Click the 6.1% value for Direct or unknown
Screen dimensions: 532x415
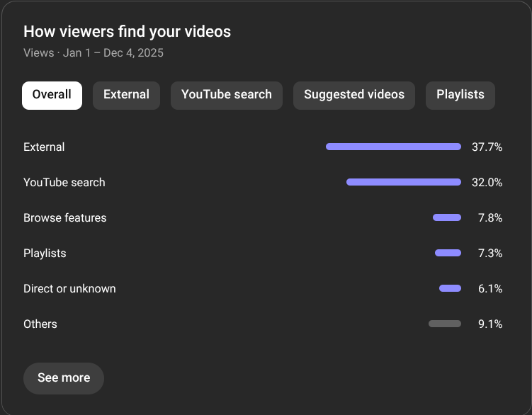(489, 289)
